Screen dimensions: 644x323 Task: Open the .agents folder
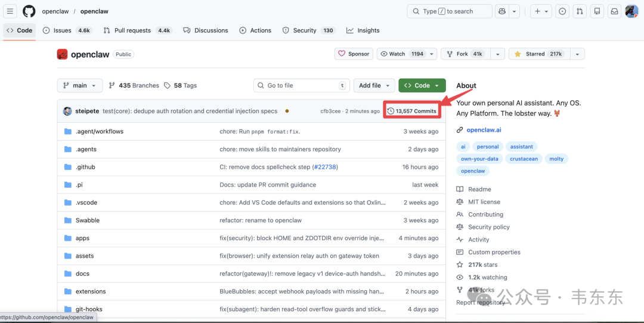tap(86, 149)
